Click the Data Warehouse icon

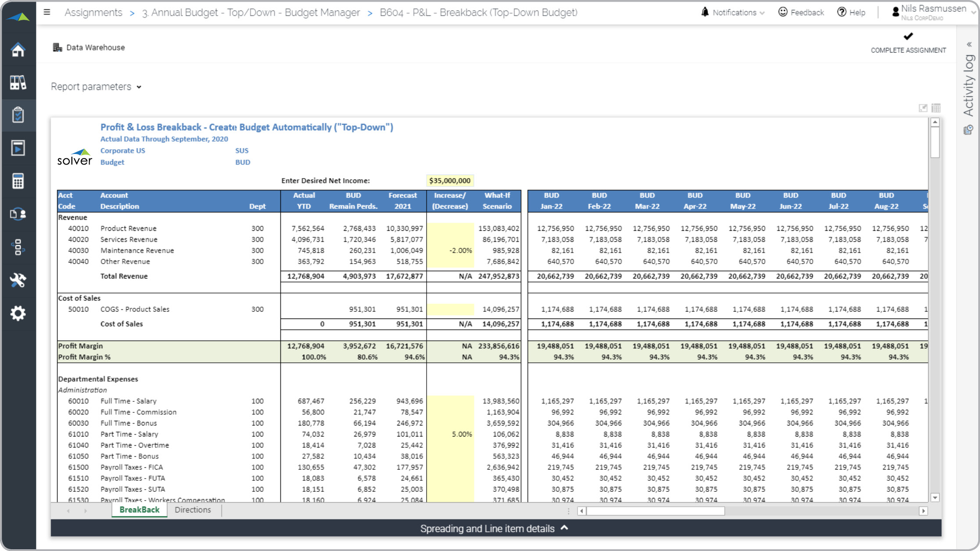(x=57, y=47)
